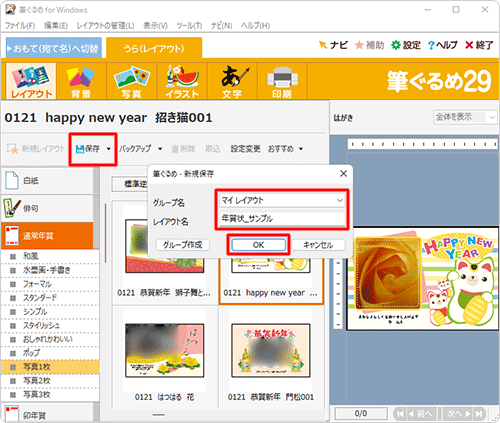This screenshot has height=423, width=500.
Task: Select the 写真3枚 subcategory
Action: [x=50, y=395]
